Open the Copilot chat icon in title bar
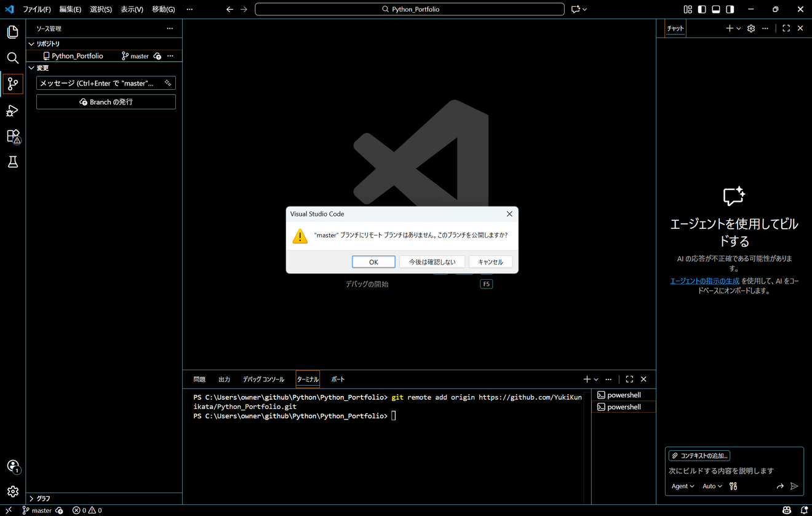 (576, 9)
